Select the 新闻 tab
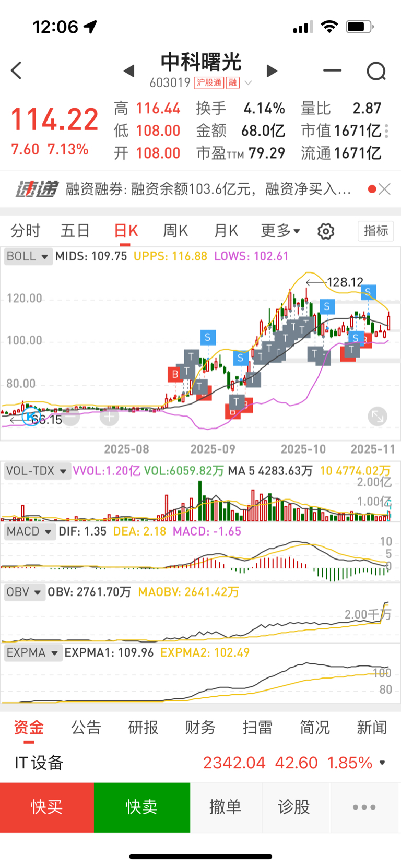This screenshot has height=868, width=401. coord(372,727)
